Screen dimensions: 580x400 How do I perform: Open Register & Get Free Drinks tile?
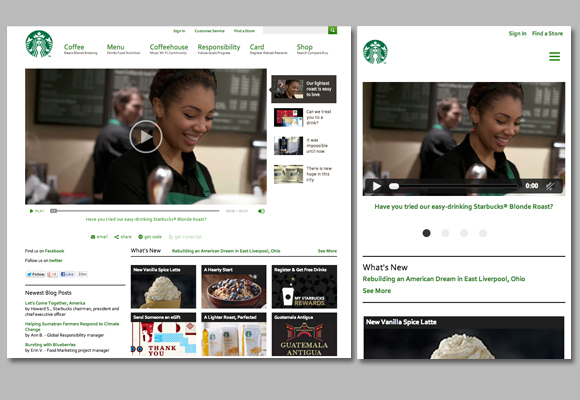pyautogui.click(x=304, y=286)
